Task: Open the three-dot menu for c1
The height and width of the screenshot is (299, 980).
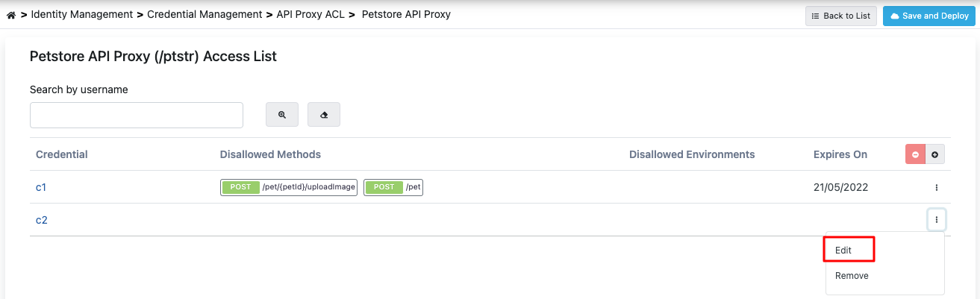Action: point(936,187)
